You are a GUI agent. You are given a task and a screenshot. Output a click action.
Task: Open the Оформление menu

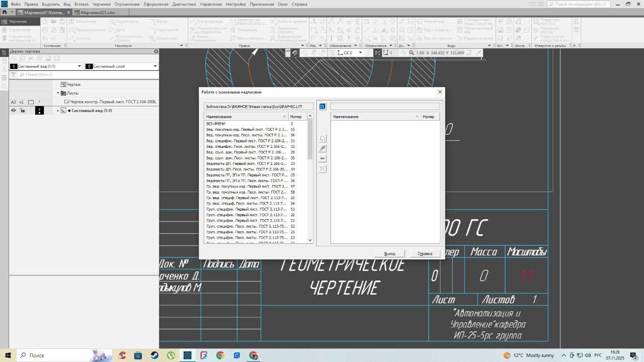tap(155, 4)
